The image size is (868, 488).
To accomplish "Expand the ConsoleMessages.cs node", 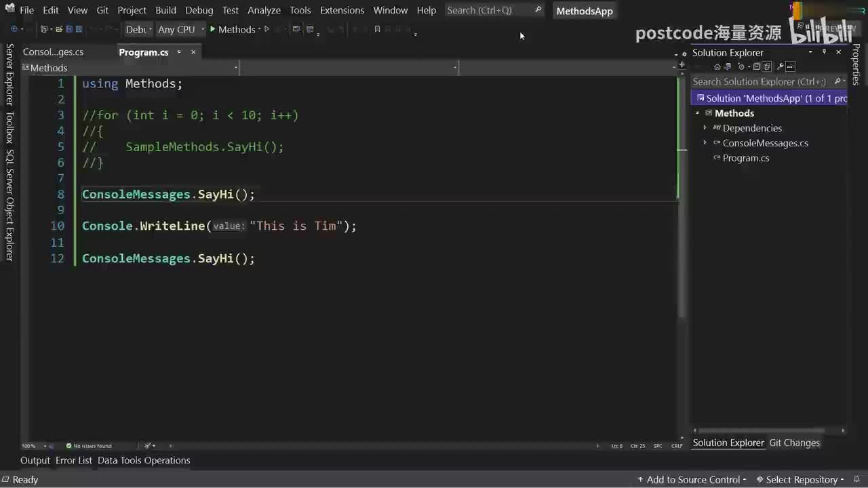I will click(705, 143).
